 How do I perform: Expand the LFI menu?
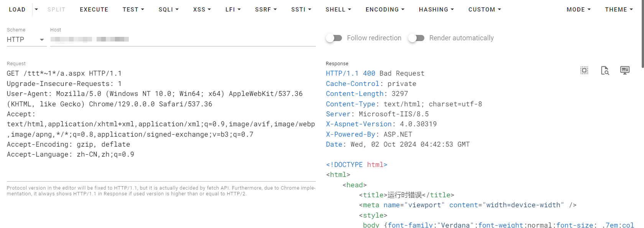pyautogui.click(x=233, y=9)
